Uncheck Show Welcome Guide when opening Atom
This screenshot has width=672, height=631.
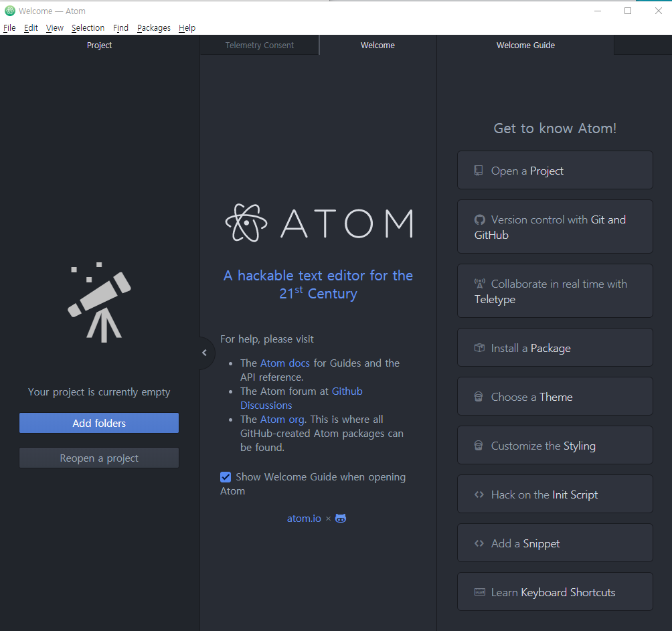coord(226,477)
